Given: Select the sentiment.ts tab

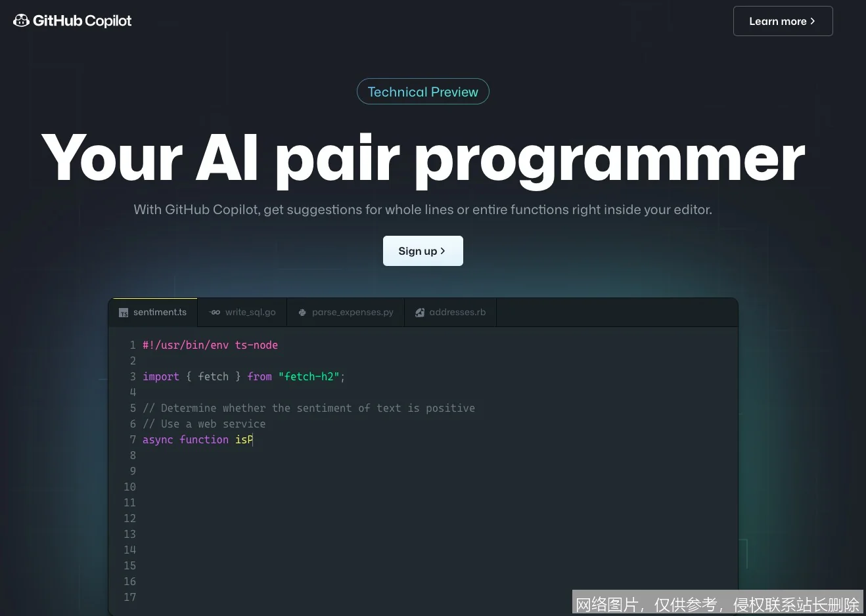Looking at the screenshot, I should click(153, 312).
